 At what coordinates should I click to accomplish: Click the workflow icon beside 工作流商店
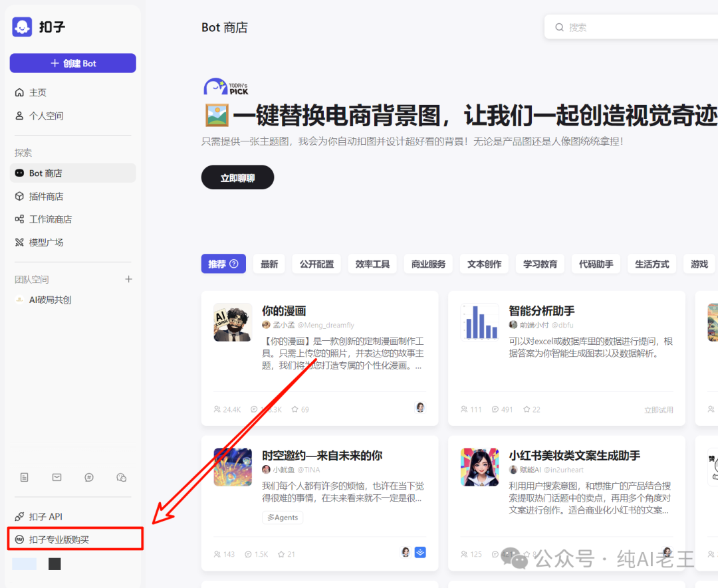pyautogui.click(x=19, y=219)
